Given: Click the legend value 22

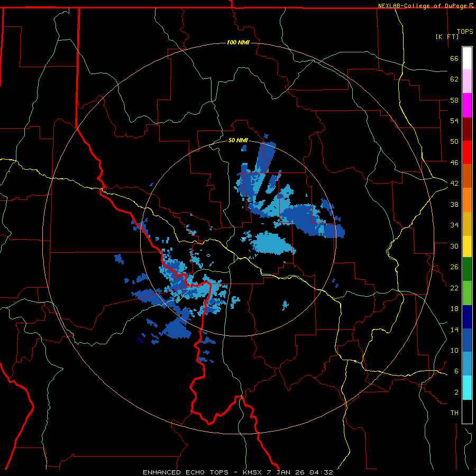Looking at the screenshot, I should point(454,288).
